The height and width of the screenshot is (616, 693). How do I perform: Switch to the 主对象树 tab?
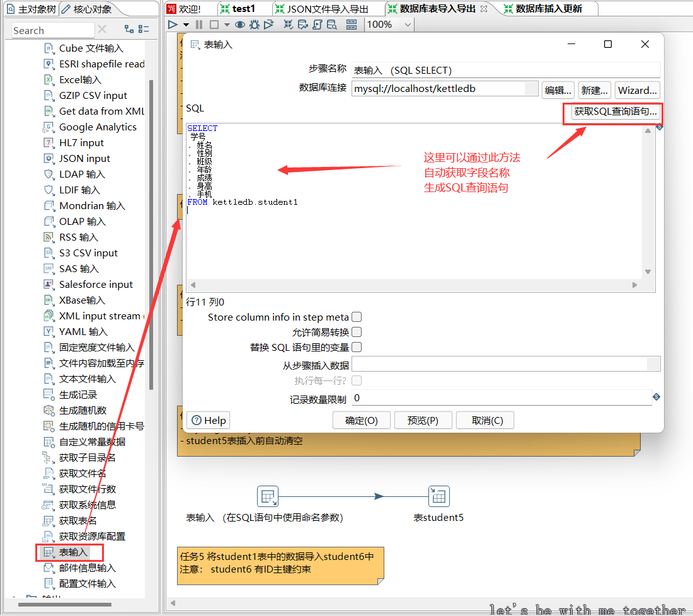[x=32, y=9]
